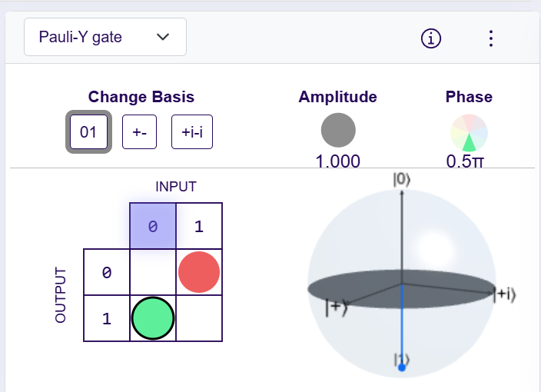Click the output 1 row header
Viewport: 541px width, 392px height.
click(x=107, y=318)
